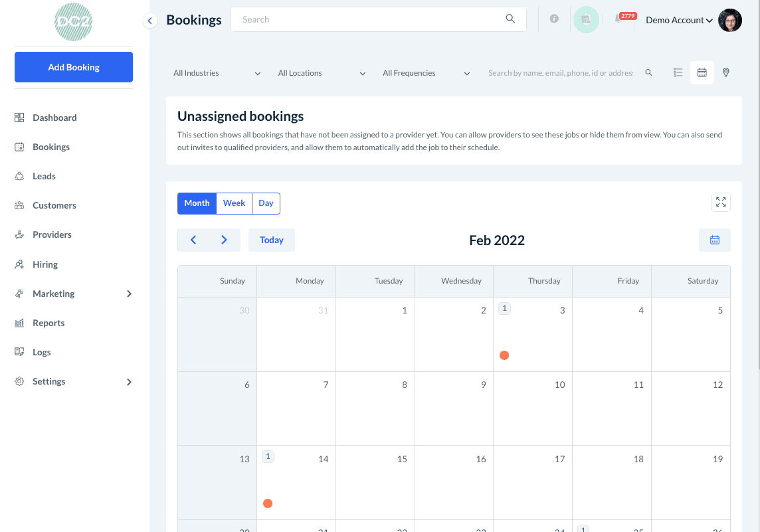Image resolution: width=760 pixels, height=532 pixels.
Task: Jump to Today in calendar
Action: tap(272, 240)
